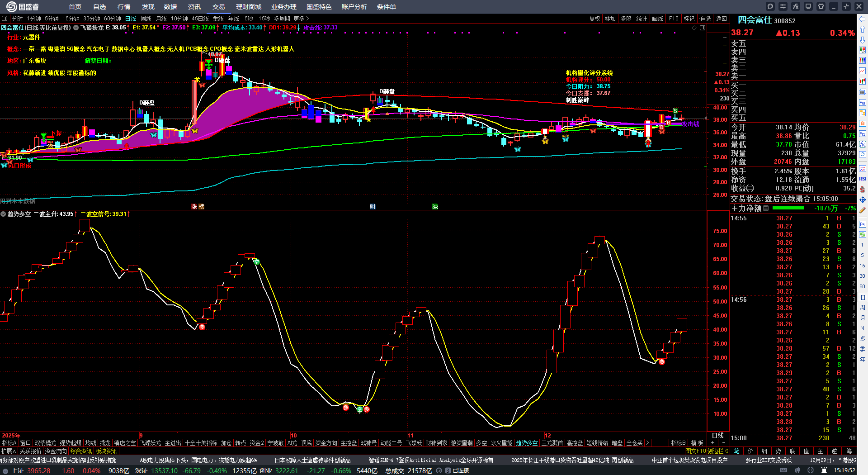Screen dimensions: 868x475
Task: Switch to 飞碟妖龙 indicator tab
Action: pos(150,443)
